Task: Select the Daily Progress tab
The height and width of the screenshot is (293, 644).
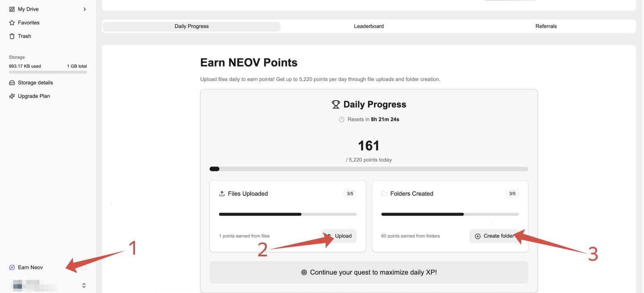Action: (x=192, y=26)
